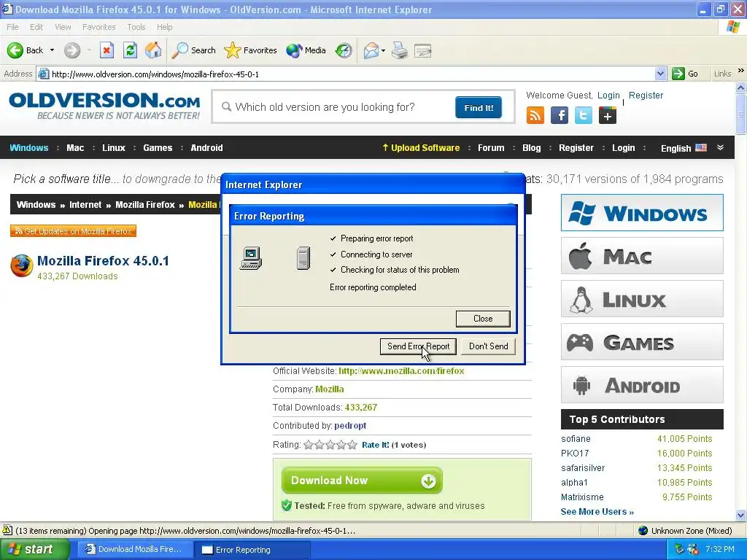Screen dimensions: 747x560
Task: Click the Rate It! link
Action: 376,445
